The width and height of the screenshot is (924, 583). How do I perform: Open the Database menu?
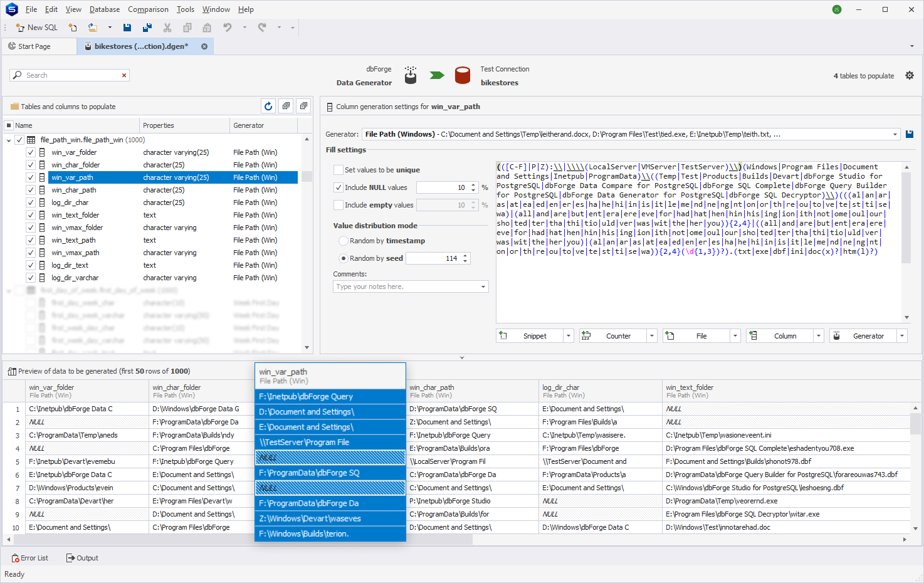coord(105,9)
